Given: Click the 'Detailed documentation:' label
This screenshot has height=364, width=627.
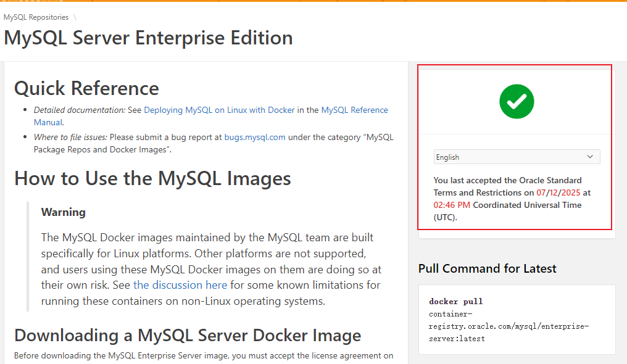Looking at the screenshot, I should [80, 110].
